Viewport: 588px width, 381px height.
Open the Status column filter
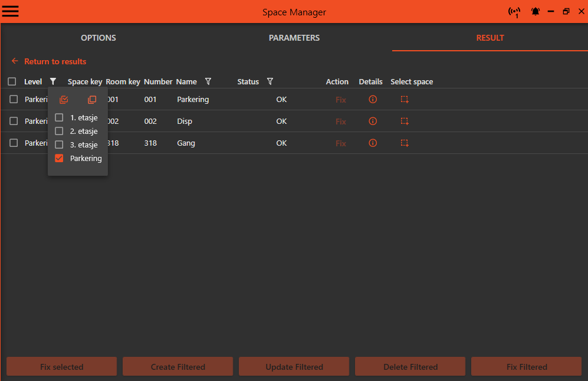pos(270,82)
